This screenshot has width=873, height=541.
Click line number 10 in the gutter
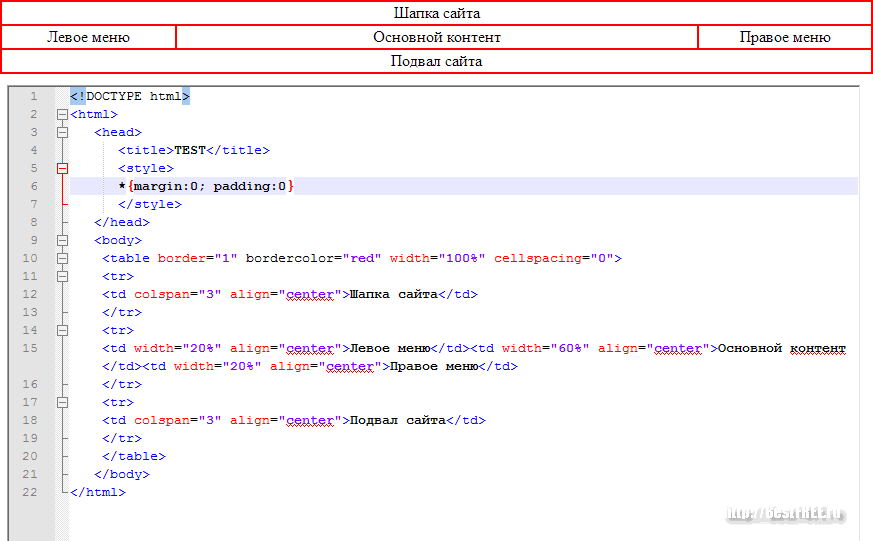point(30,258)
